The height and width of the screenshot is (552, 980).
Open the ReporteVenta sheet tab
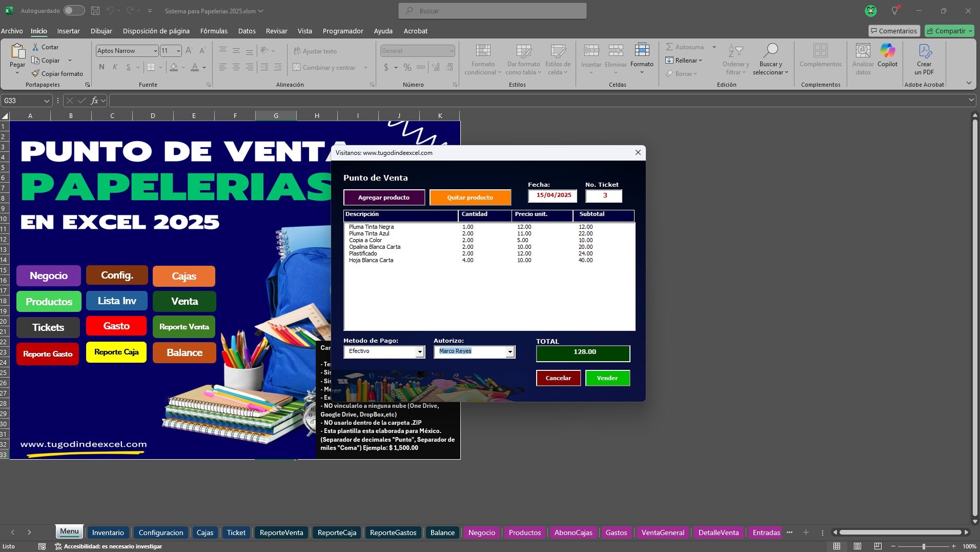coord(281,533)
